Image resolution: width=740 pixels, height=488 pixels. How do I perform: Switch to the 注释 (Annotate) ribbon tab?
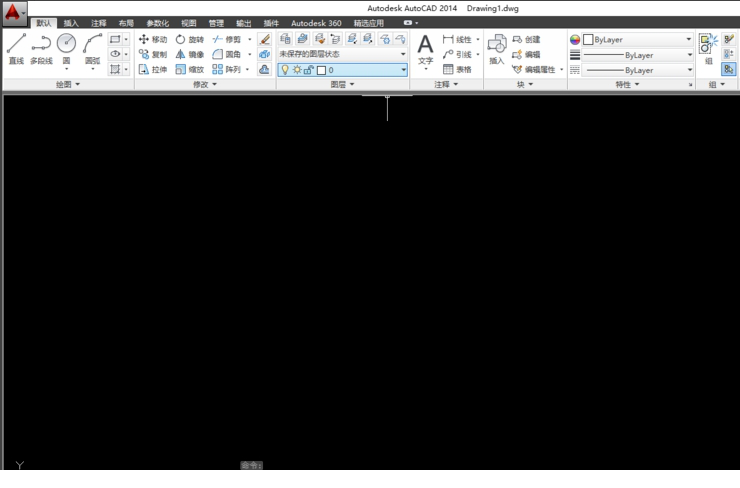99,23
